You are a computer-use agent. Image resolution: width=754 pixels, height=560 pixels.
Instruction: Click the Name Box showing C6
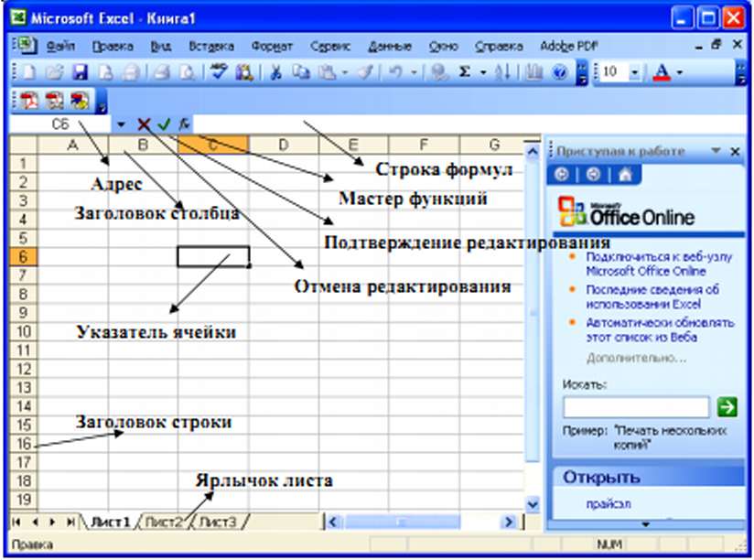point(60,124)
